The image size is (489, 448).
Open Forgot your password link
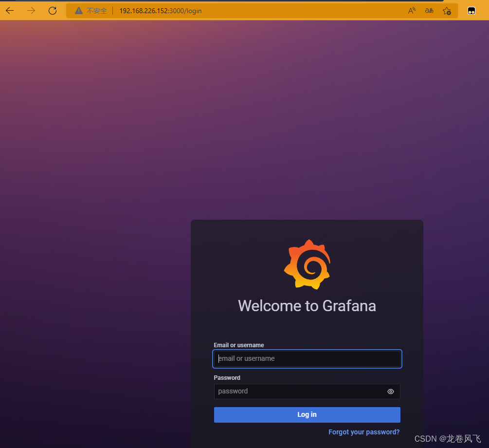coord(364,432)
